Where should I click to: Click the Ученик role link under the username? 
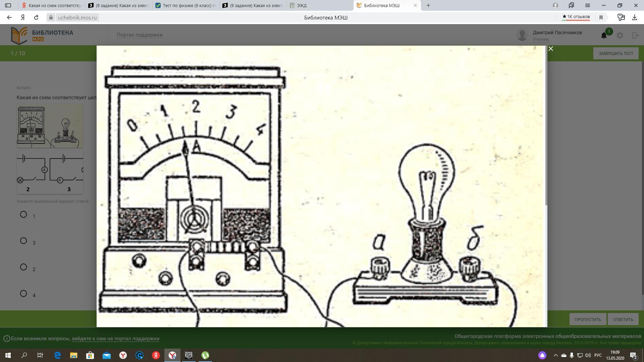[541, 39]
